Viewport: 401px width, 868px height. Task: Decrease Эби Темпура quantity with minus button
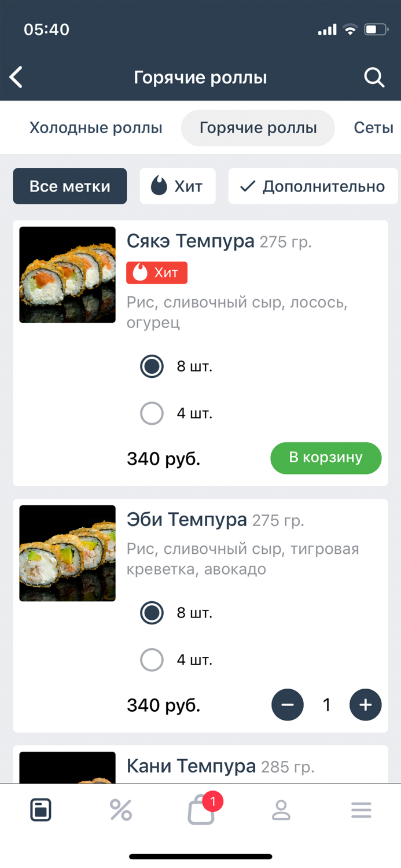pyautogui.click(x=288, y=705)
